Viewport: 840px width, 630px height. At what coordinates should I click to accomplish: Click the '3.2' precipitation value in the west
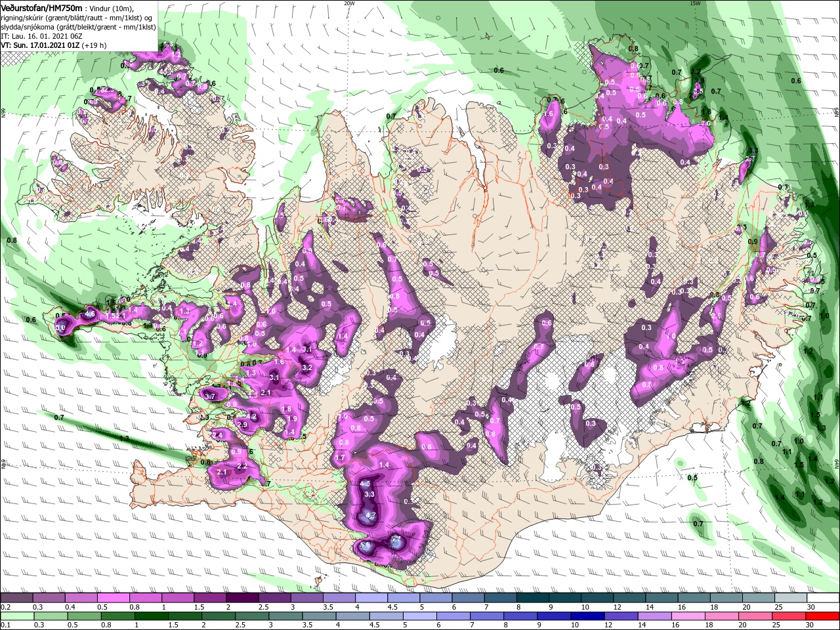click(306, 368)
